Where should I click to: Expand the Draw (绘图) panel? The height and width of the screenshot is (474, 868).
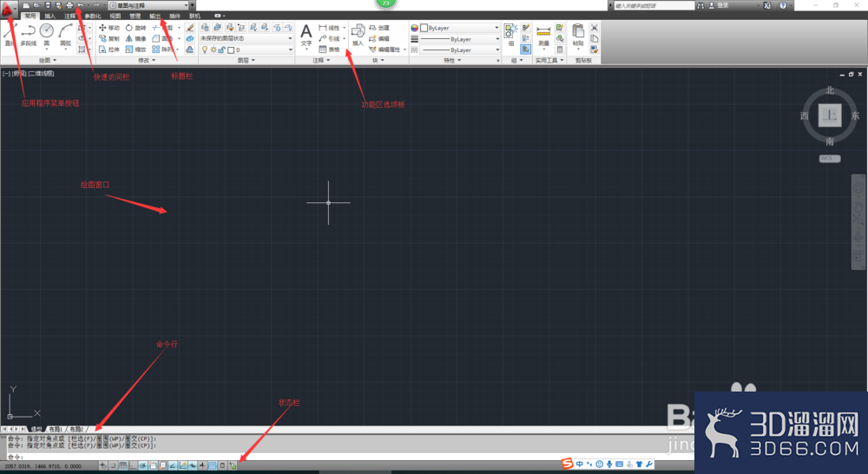coord(48,61)
